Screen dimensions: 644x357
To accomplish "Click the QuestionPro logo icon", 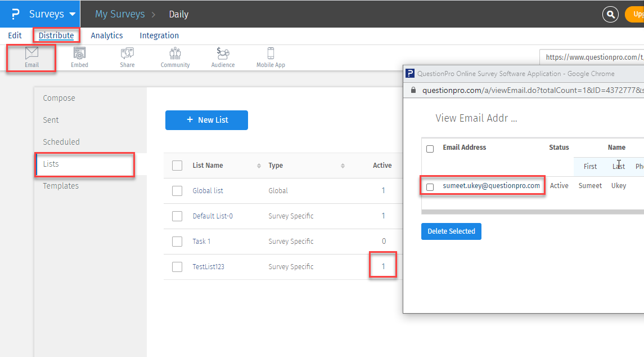I will point(15,14).
